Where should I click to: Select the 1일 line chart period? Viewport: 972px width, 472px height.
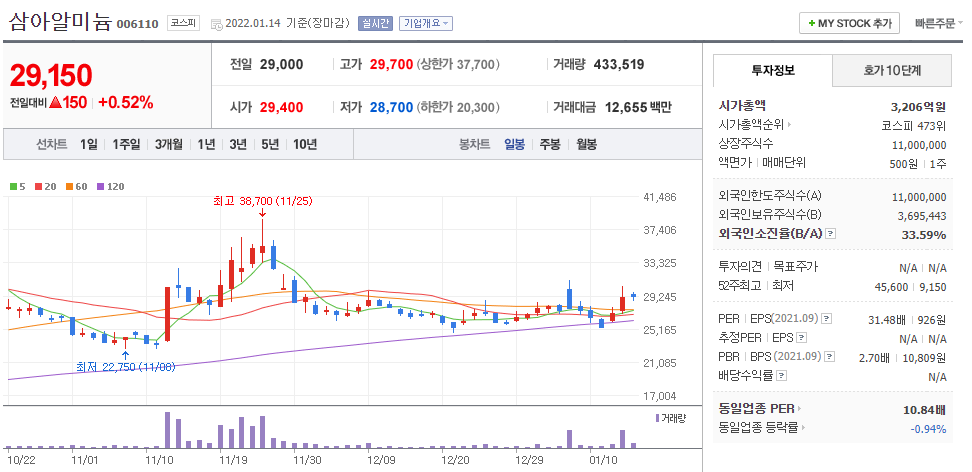coord(89,145)
